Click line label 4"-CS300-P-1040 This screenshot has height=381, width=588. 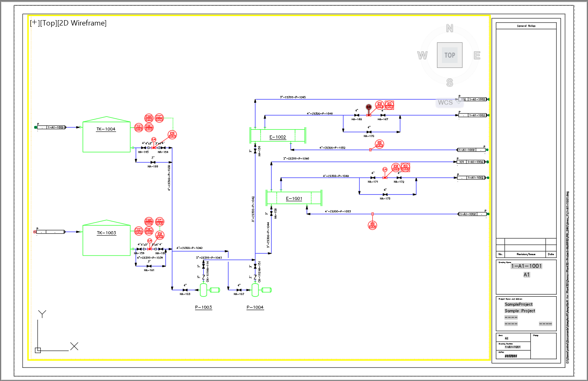point(189,248)
